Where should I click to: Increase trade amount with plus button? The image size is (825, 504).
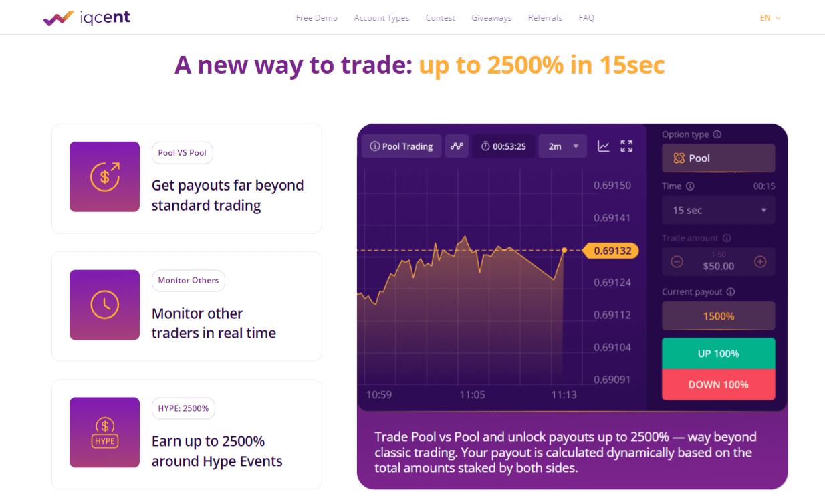click(760, 262)
